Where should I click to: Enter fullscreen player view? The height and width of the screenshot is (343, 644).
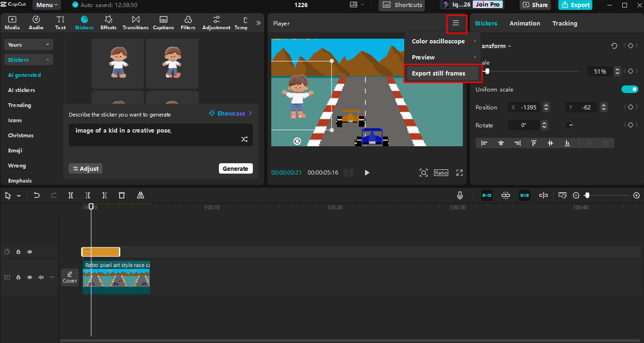click(x=459, y=173)
